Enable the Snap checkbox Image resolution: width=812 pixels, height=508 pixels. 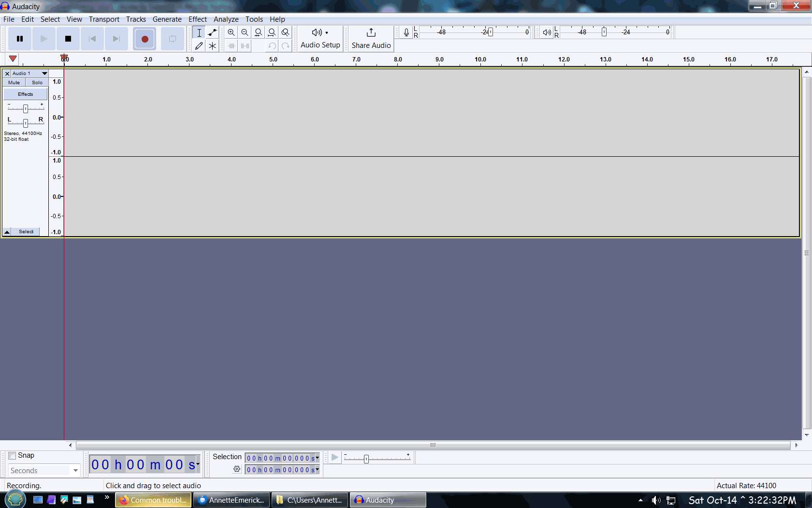click(13, 456)
